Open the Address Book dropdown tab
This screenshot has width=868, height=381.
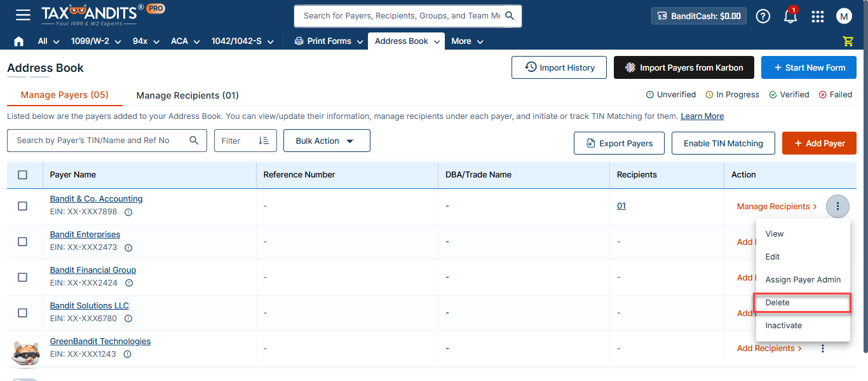tap(407, 41)
